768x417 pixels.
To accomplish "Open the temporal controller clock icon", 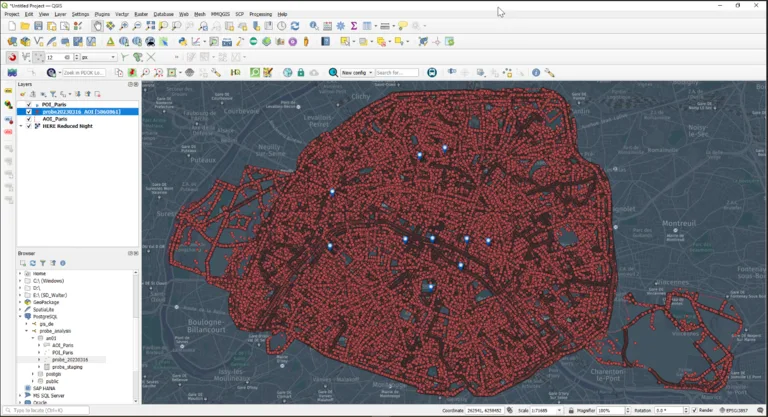I will pyautogui.click(x=281, y=26).
